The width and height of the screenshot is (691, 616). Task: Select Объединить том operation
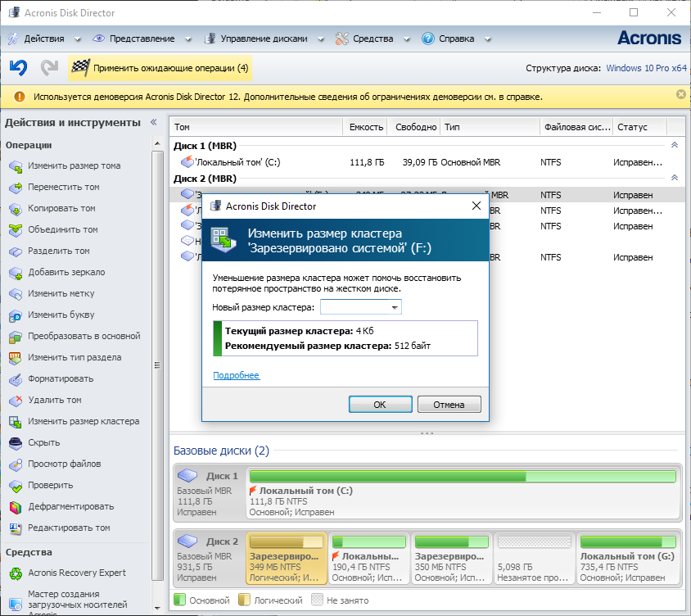click(x=63, y=229)
